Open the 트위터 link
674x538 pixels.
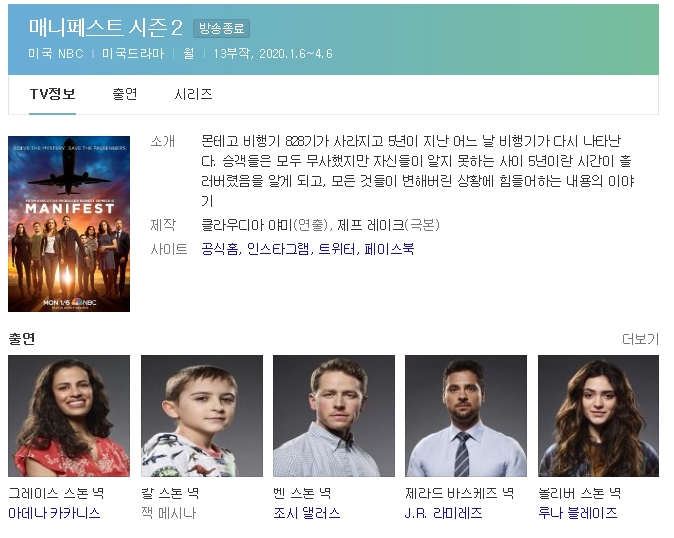coord(337,249)
